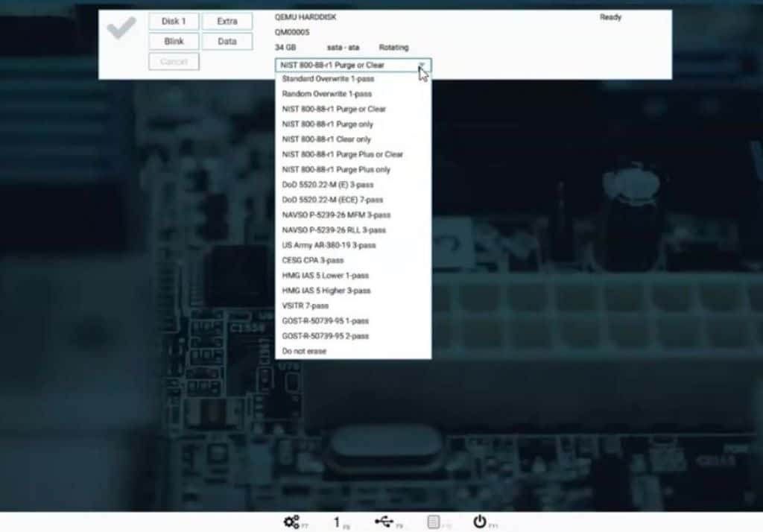
Task: Select the "1" single-disk view icon (F8)
Action: pos(339,522)
